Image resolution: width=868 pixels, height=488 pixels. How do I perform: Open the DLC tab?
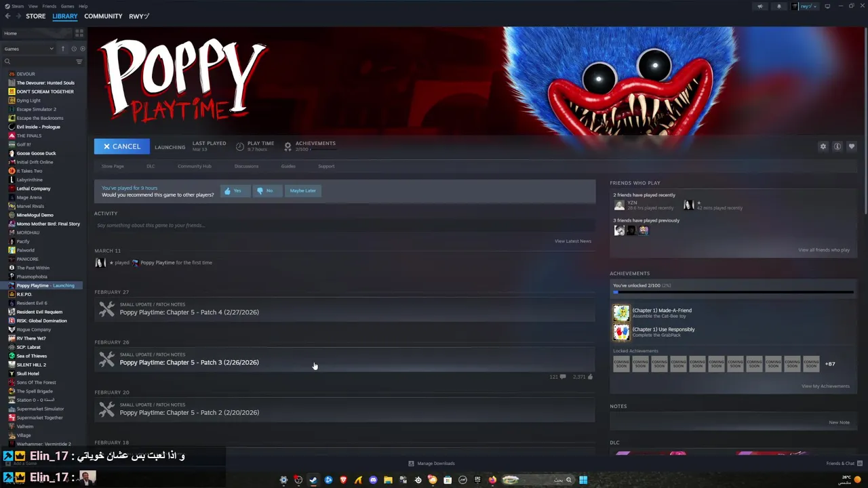click(151, 166)
